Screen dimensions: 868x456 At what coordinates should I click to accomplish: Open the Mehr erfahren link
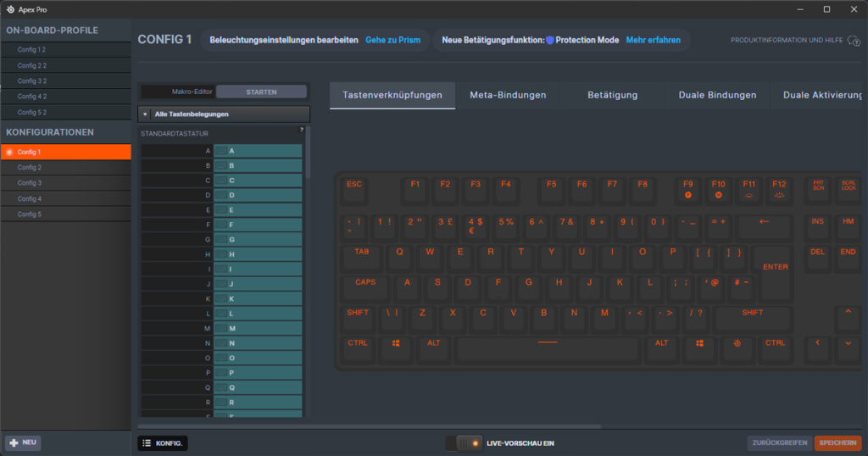[654, 40]
